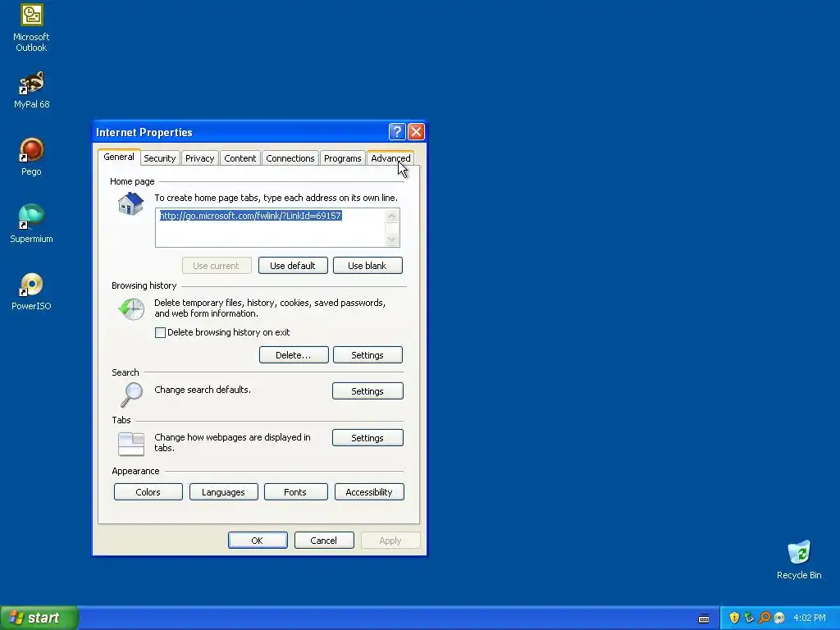The height and width of the screenshot is (630, 840).
Task: Click home page field scroll down arrow
Action: point(392,240)
